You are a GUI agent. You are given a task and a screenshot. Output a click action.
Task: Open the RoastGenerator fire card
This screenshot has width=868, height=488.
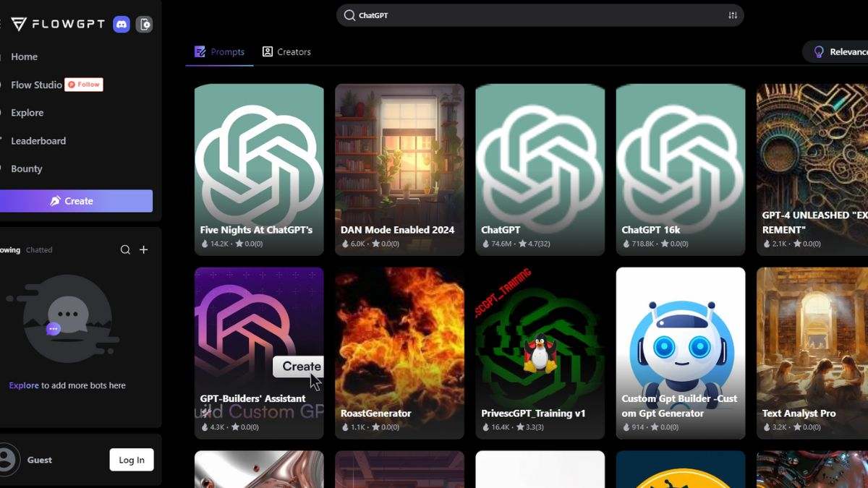click(399, 354)
